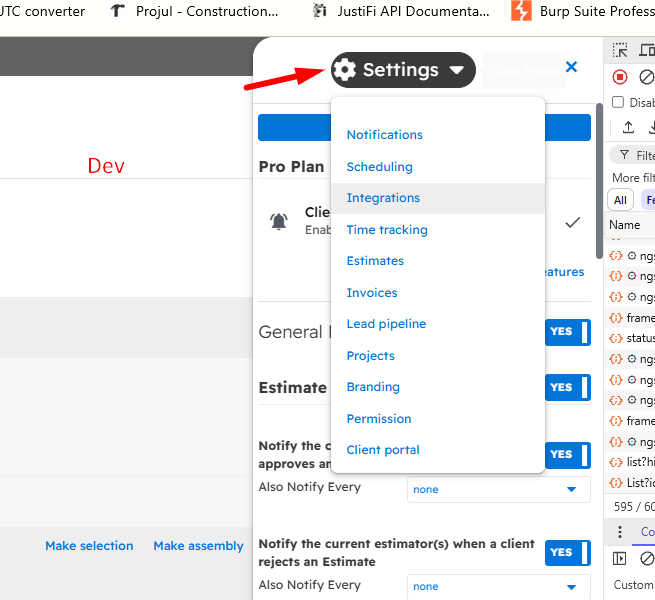Select the status network request row
This screenshot has height=600, width=655.
pos(632,338)
